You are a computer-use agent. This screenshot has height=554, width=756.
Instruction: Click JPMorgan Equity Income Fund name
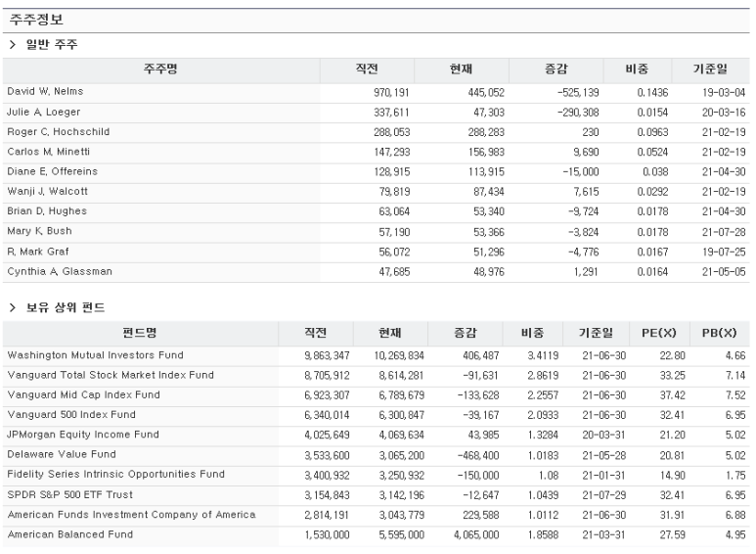(x=83, y=435)
